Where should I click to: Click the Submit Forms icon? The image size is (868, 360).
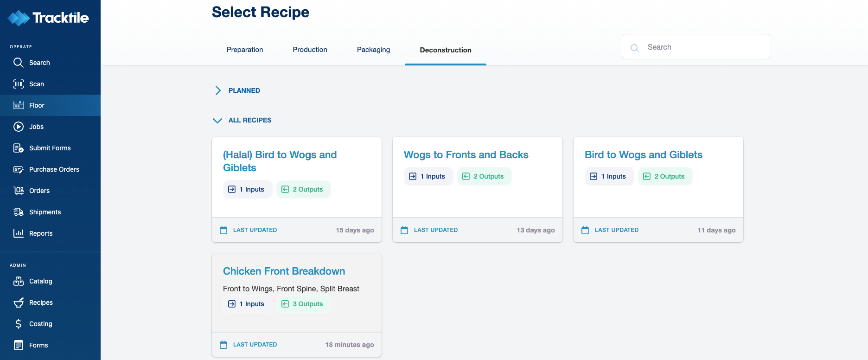(x=19, y=148)
